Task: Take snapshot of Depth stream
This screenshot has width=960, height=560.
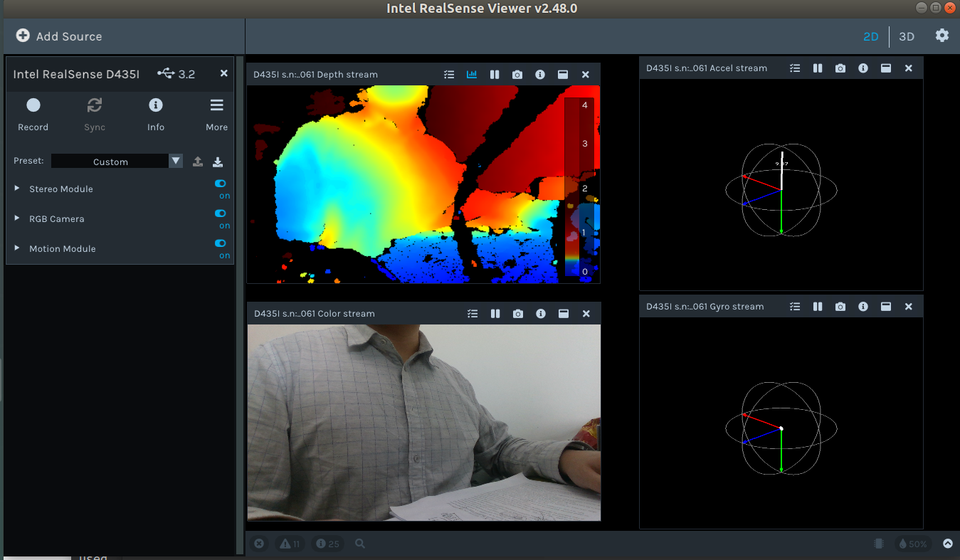Action: coord(517,74)
